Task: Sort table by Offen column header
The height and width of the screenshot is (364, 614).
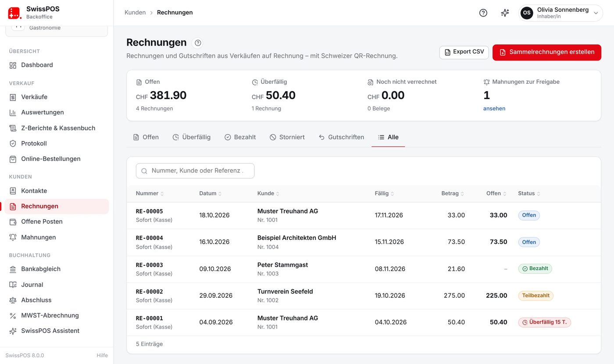Action: pyautogui.click(x=496, y=193)
